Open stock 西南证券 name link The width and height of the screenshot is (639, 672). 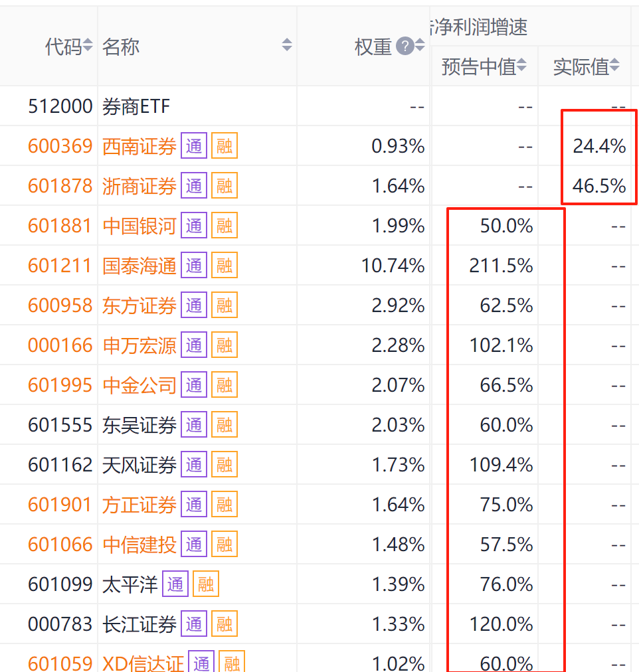[x=139, y=146]
